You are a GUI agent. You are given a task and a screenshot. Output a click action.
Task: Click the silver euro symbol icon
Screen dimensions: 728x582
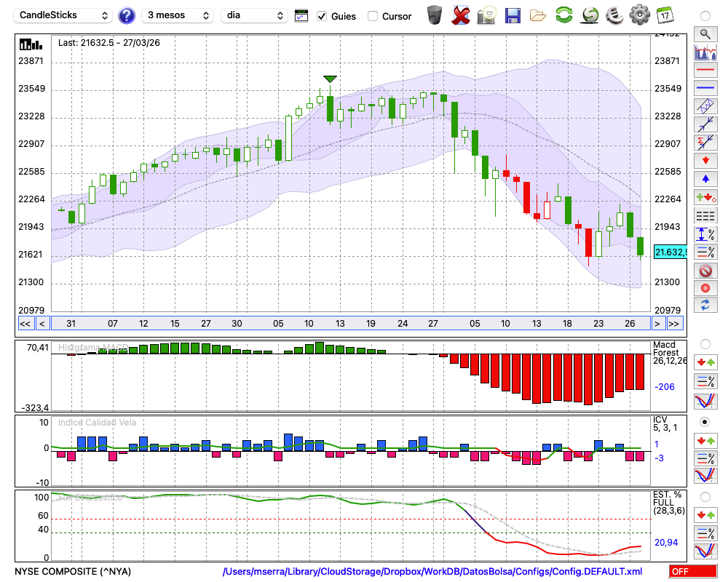614,15
